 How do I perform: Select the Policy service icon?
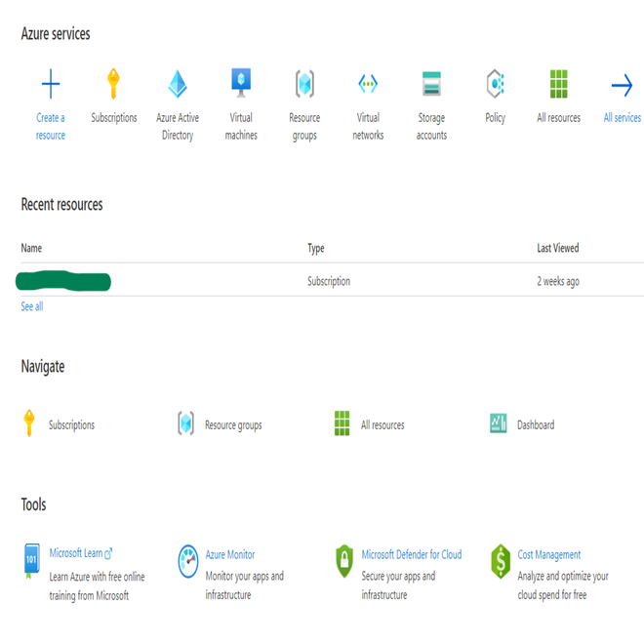tap(495, 84)
